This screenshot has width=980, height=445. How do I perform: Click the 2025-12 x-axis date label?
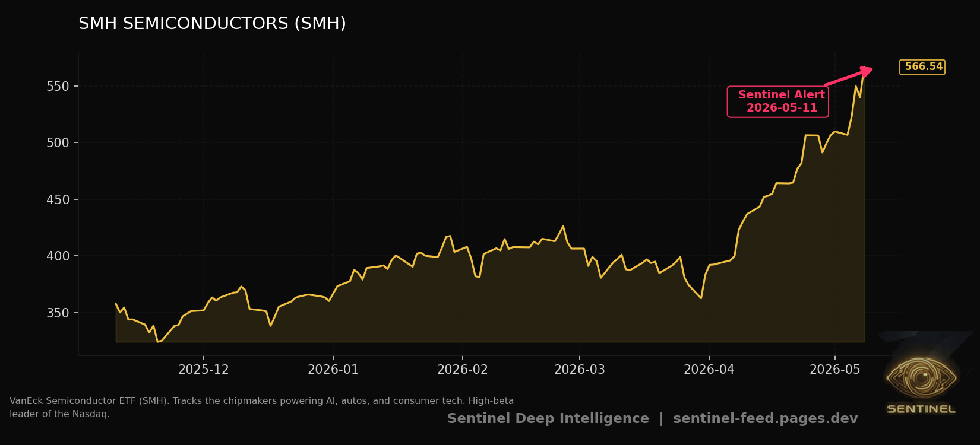point(204,370)
